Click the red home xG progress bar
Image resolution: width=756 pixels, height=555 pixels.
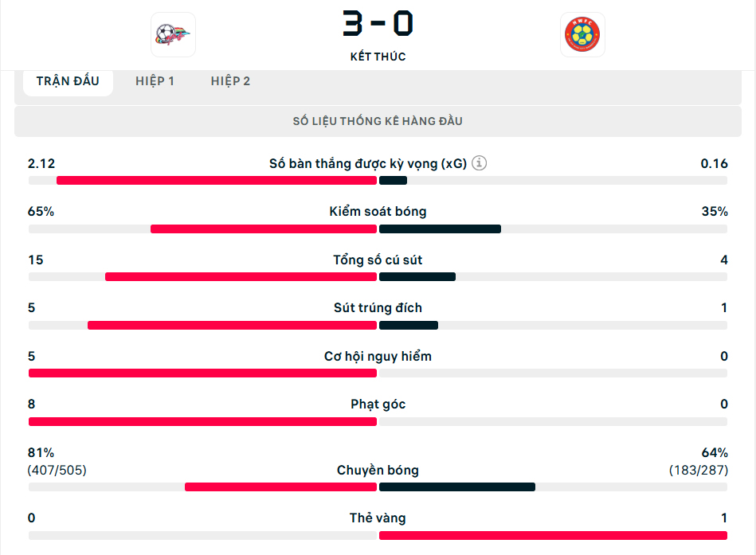(216, 181)
